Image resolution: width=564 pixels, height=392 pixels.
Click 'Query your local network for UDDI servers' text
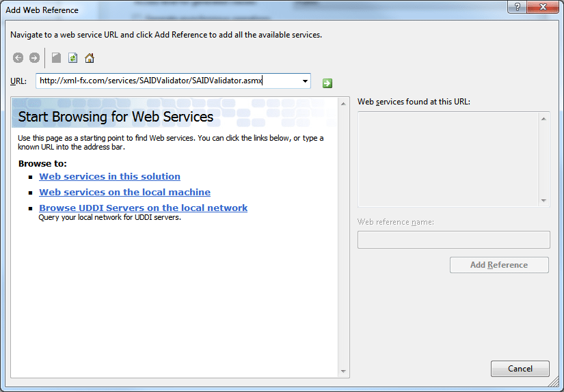[x=109, y=217]
